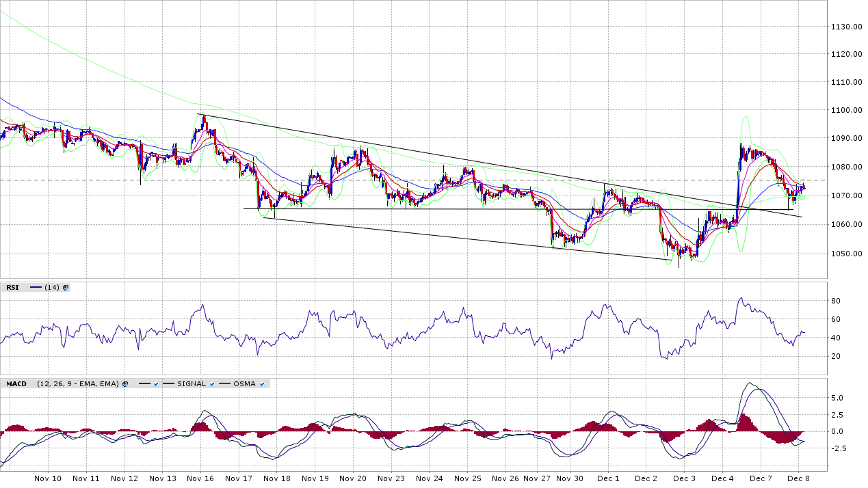The image size is (868, 488).
Task: Open MACD indicator settings globe icon
Action: pyautogui.click(x=125, y=384)
